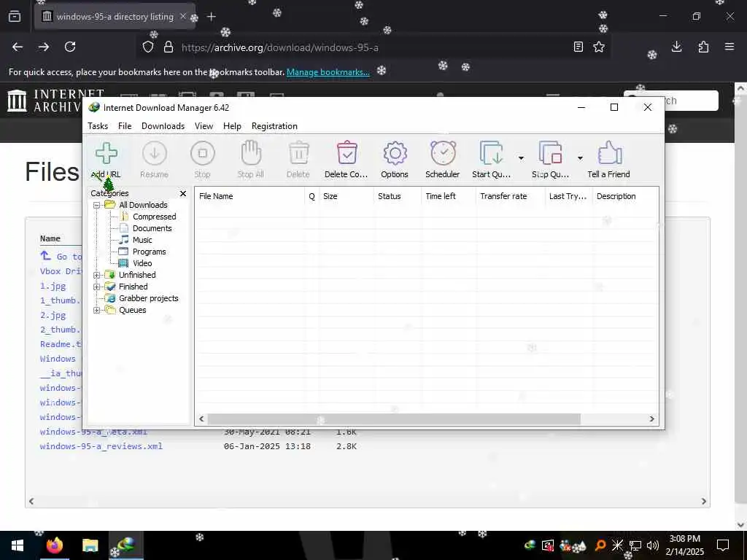The height and width of the screenshot is (560, 747).
Task: Open the Help menu
Action: pyautogui.click(x=232, y=126)
